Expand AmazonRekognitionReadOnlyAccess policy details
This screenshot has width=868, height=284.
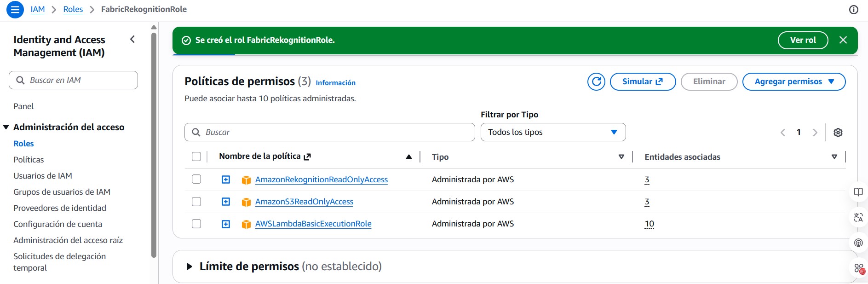226,180
